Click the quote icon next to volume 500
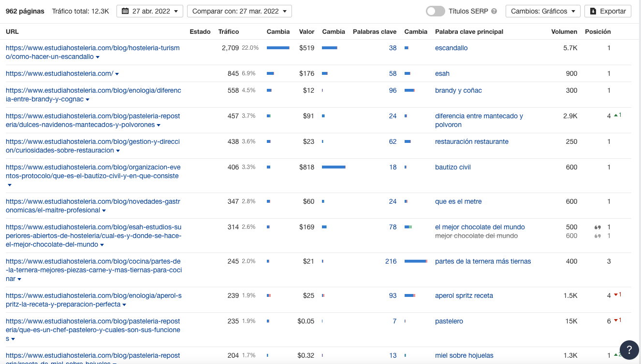Image resolution: width=641 pixels, height=364 pixels. pos(597,227)
